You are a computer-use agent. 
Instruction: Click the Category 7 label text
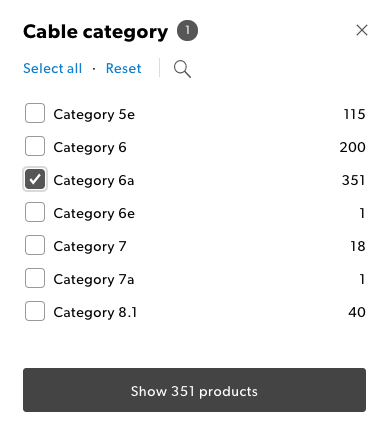[x=90, y=247]
